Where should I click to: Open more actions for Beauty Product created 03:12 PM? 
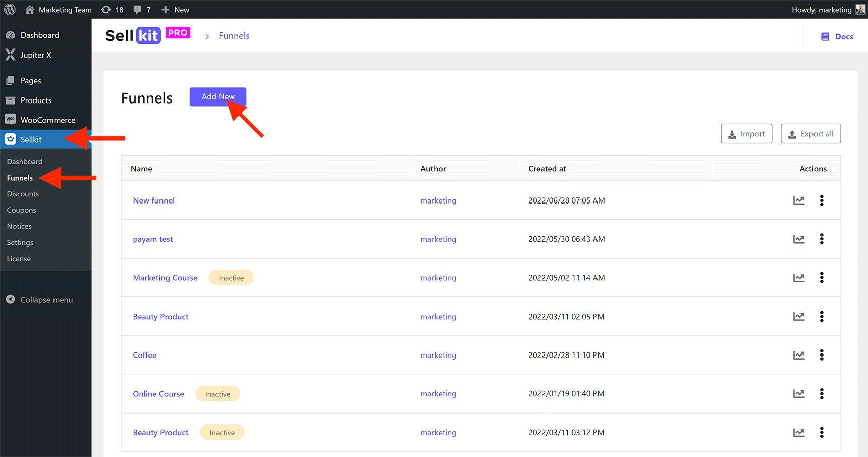(822, 432)
